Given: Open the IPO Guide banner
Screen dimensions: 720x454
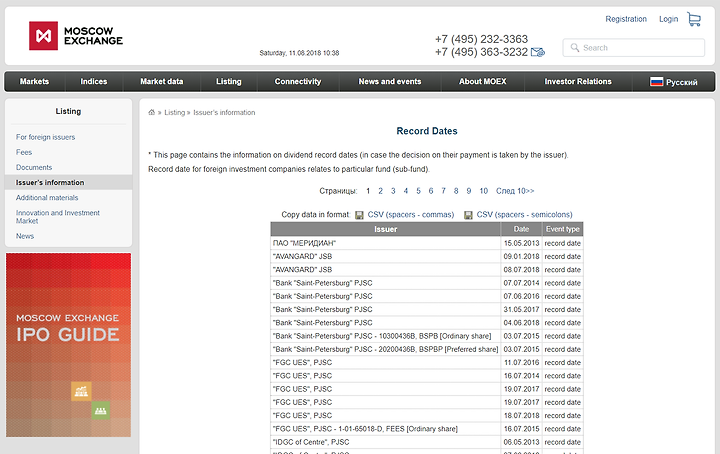Looking at the screenshot, I should (x=68, y=345).
